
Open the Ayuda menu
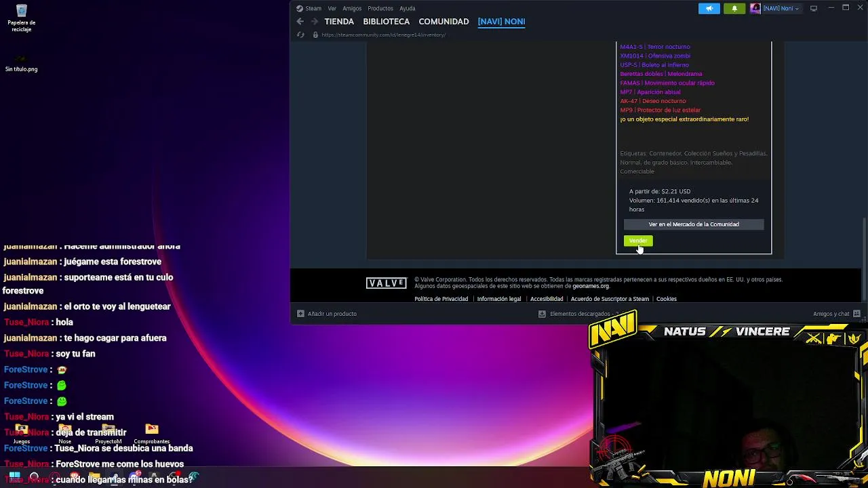[408, 8]
